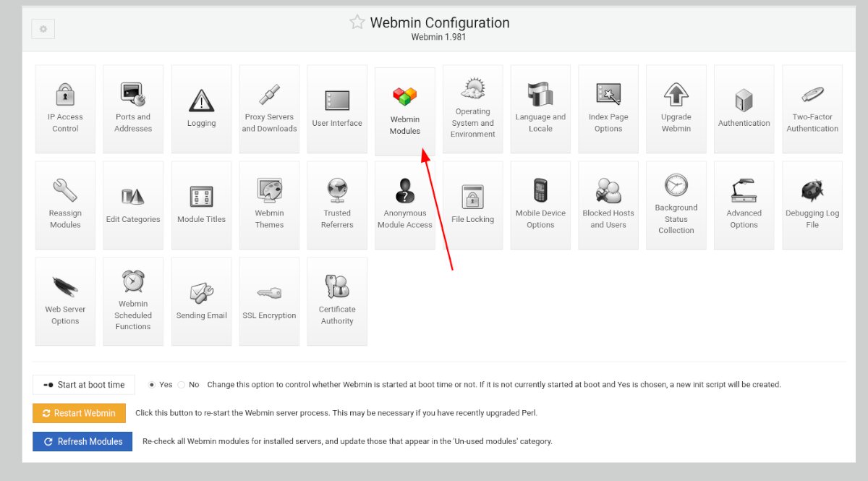Image resolution: width=868 pixels, height=481 pixels.
Task: Open Background Status Collection
Action: pos(676,205)
